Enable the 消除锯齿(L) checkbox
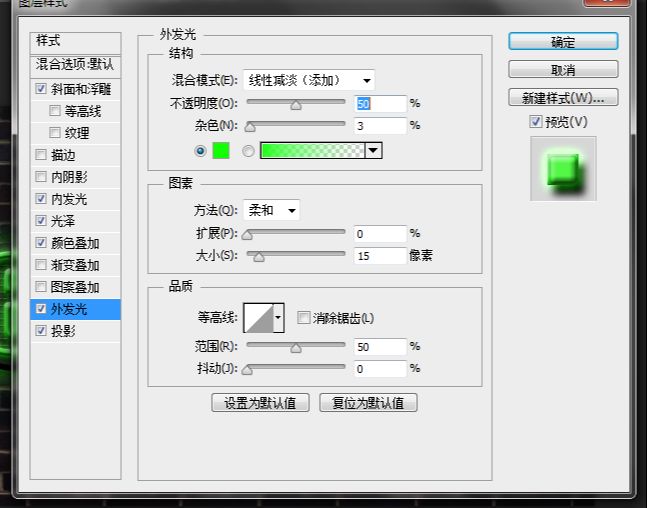Image resolution: width=647 pixels, height=508 pixels. pyautogui.click(x=303, y=318)
